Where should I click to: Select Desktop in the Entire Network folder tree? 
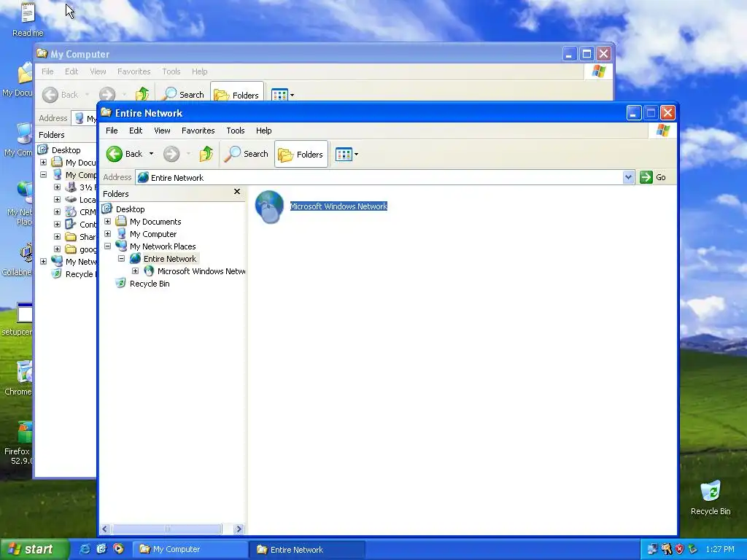point(130,209)
